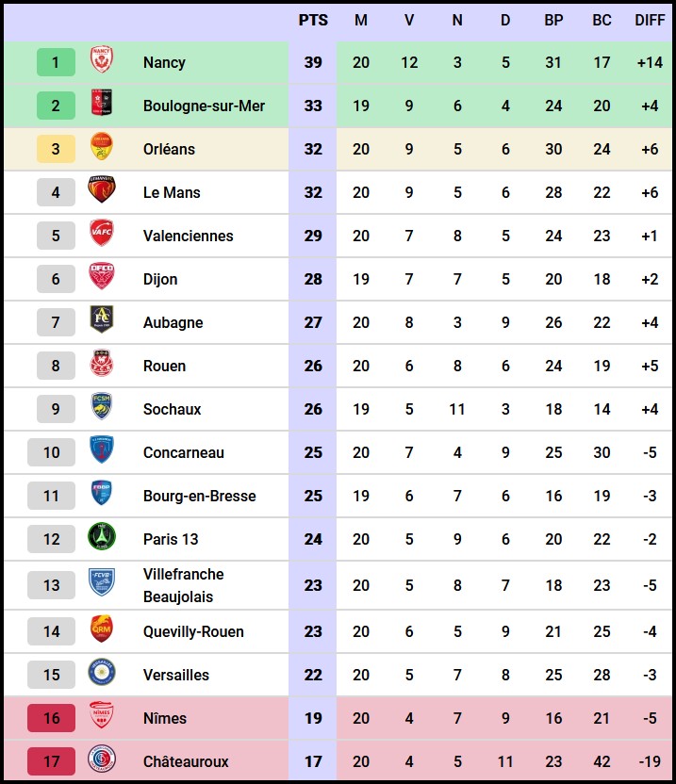Click the Versailles team row name
The height and width of the screenshot is (784, 676).
pyautogui.click(x=176, y=675)
